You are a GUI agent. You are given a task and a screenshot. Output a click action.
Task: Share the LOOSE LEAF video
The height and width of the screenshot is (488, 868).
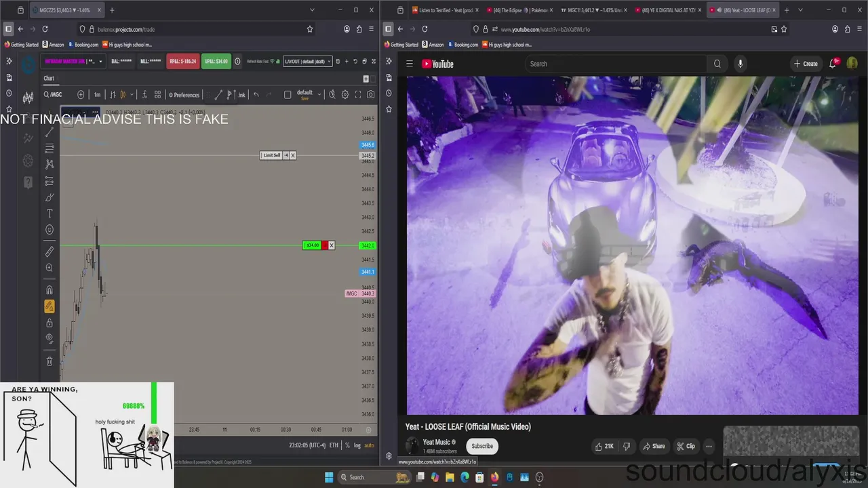click(654, 446)
